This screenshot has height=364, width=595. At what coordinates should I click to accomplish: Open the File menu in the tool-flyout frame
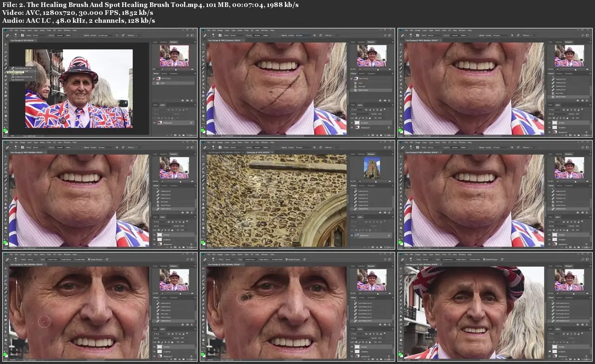tap(11, 30)
